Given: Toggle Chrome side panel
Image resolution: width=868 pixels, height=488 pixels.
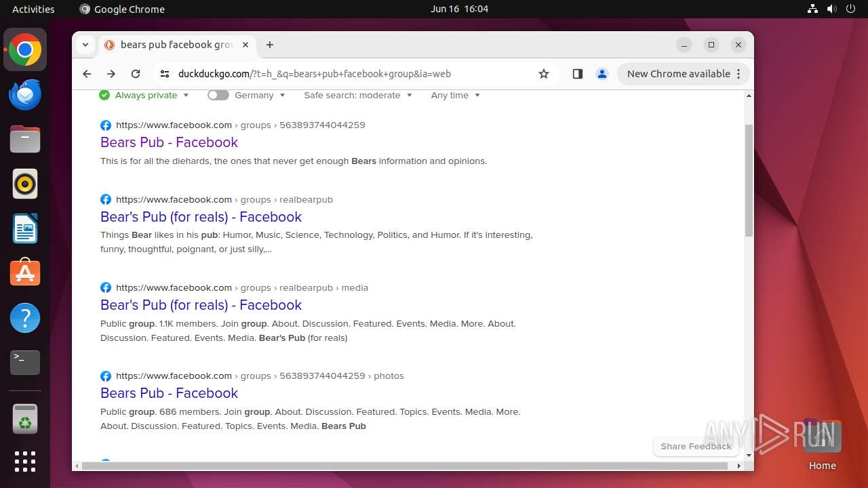Looking at the screenshot, I should point(578,74).
